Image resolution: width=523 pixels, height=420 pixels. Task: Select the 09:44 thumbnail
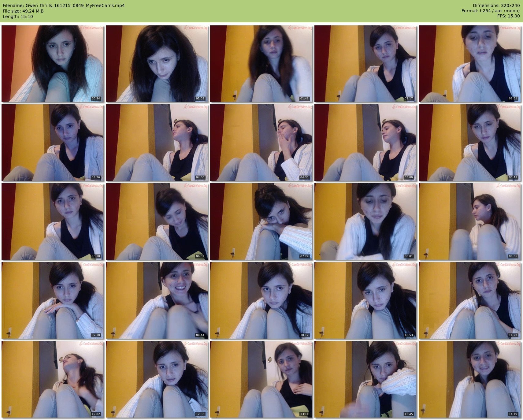point(157,300)
